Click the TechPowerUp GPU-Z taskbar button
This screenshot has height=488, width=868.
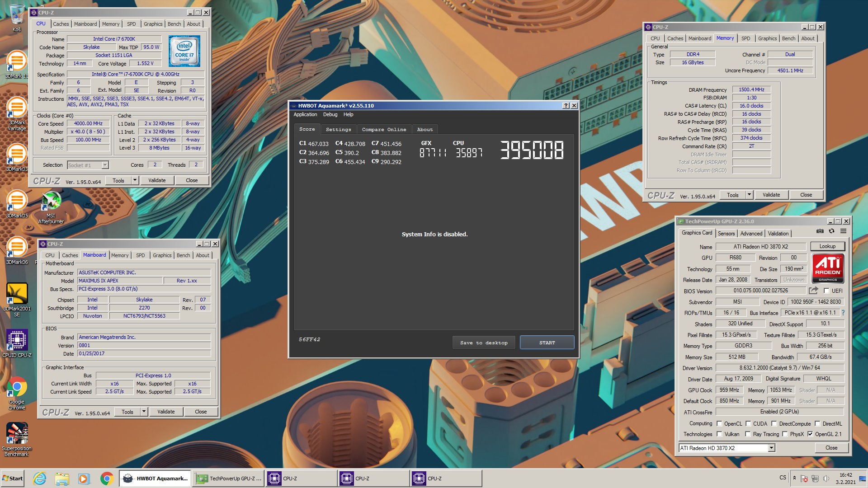coord(228,479)
